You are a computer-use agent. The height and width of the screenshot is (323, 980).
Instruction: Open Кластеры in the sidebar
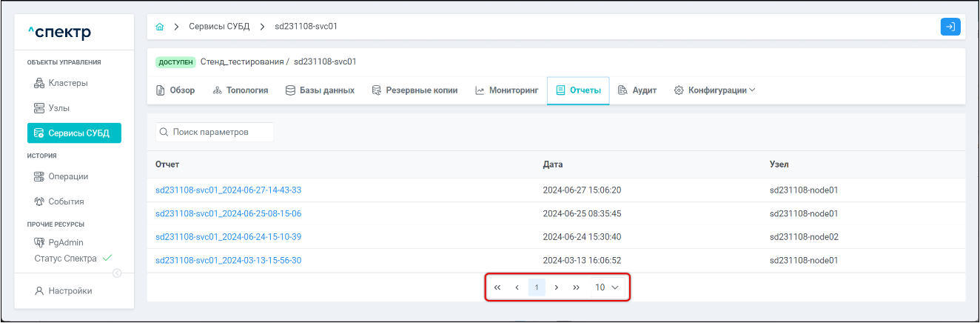[x=67, y=83]
